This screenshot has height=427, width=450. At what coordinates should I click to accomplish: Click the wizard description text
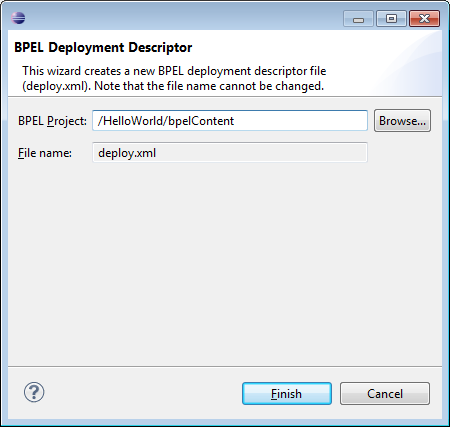click(x=174, y=78)
